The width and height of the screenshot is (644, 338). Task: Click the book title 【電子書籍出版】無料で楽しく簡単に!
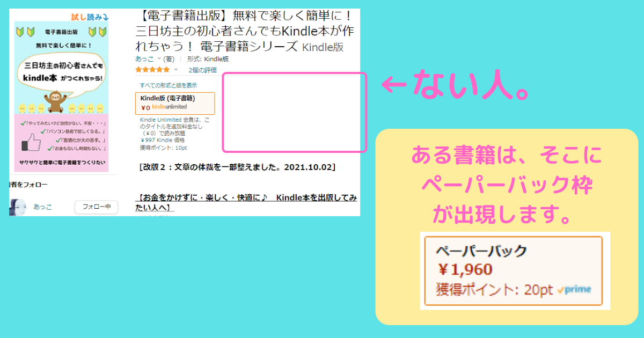click(x=245, y=31)
